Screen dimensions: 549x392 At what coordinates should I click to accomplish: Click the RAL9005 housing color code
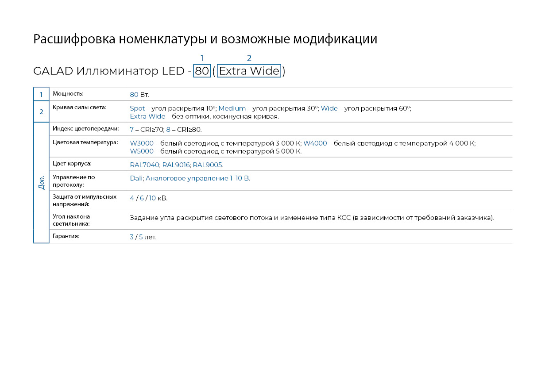[x=208, y=165]
